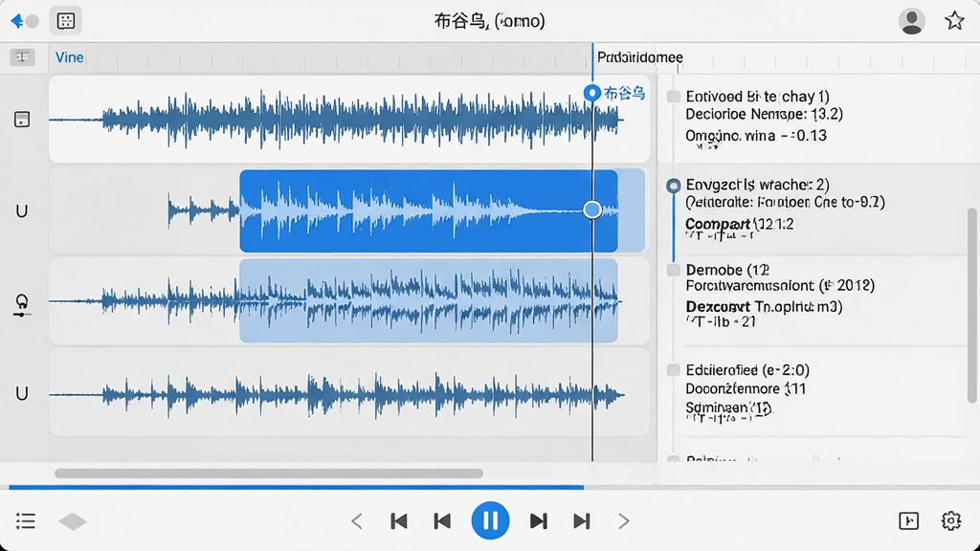This screenshot has width=980, height=551.
Task: Click the boxed play icon at bottom right
Action: pyautogui.click(x=909, y=521)
